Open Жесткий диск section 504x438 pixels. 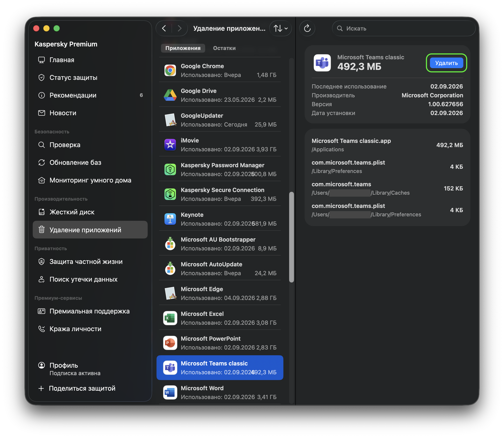click(x=90, y=212)
